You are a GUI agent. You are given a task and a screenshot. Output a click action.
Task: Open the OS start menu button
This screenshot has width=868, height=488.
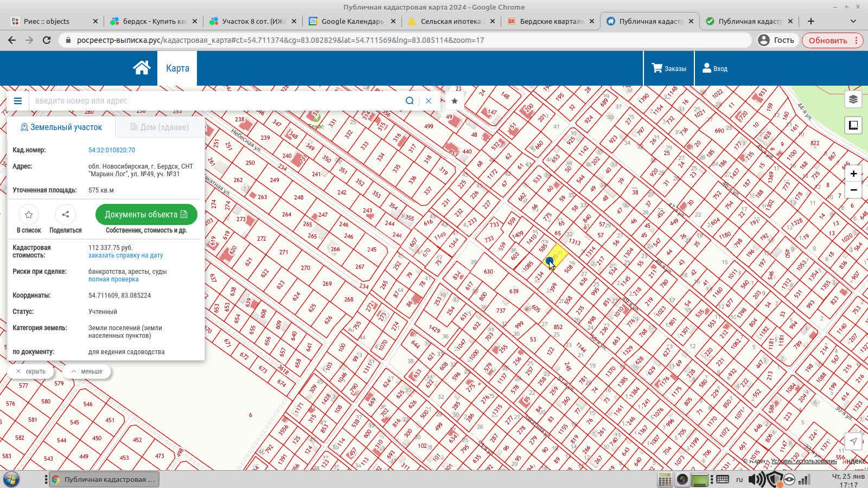[x=11, y=479]
